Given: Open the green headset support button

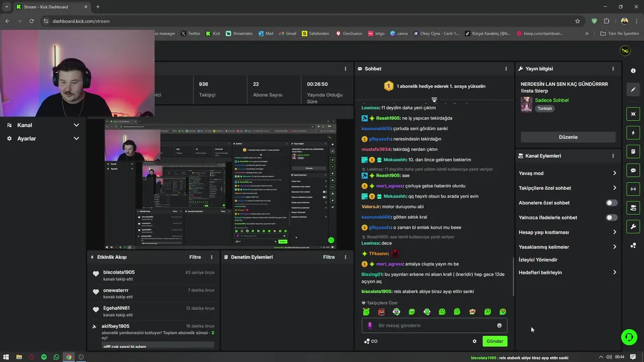Looking at the screenshot, I should pyautogui.click(x=629, y=337).
